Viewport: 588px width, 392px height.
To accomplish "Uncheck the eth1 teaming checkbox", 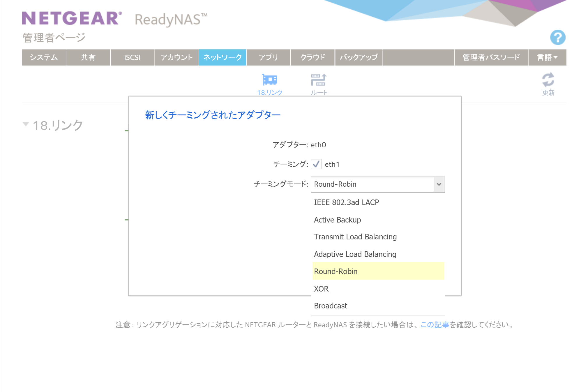I will click(316, 164).
